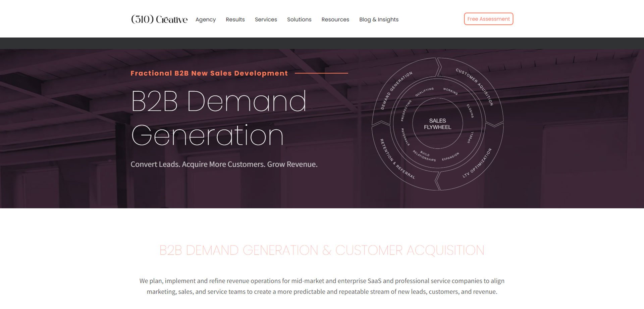Screen dimensions: 644x309
Task: Expand the Services navigation menu
Action: 266,19
